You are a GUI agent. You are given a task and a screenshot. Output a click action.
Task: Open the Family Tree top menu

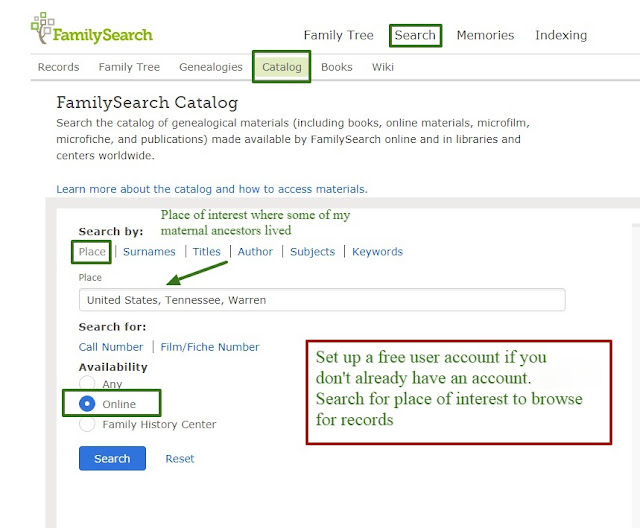point(338,35)
